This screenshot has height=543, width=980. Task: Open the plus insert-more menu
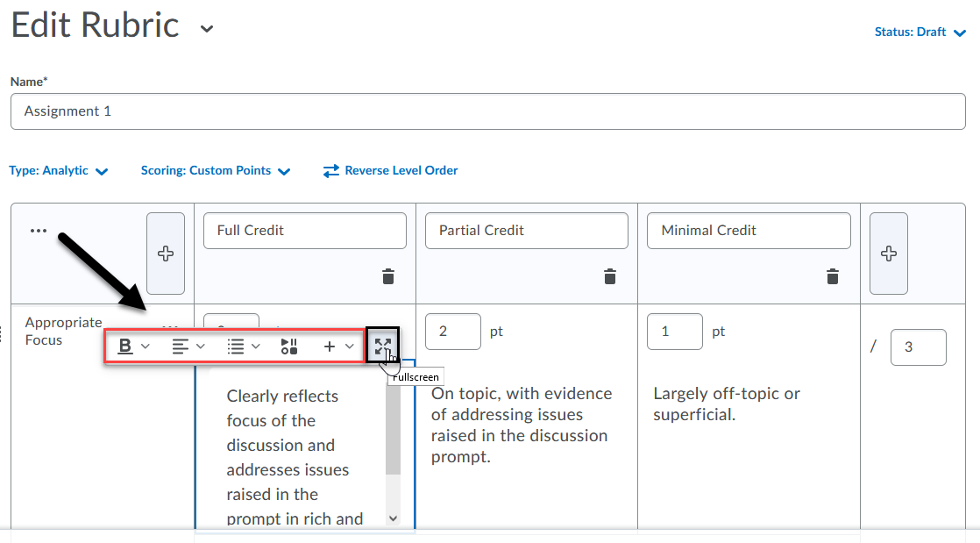337,347
